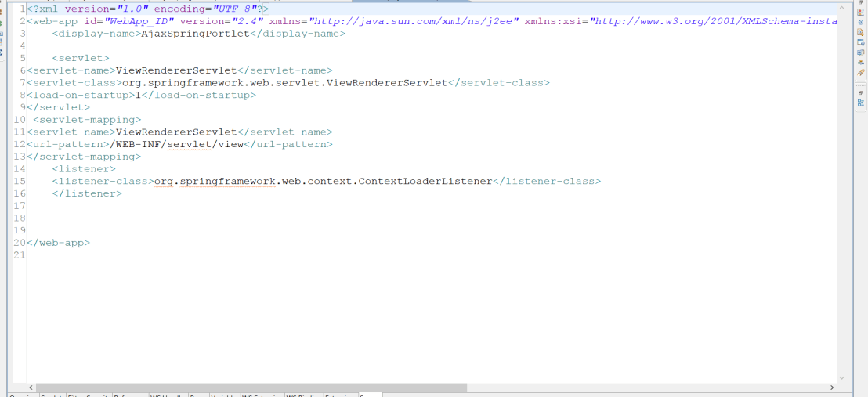Click the vertical scrollbar up arrow
Image resolution: width=868 pixels, height=397 pixels.
pos(842,9)
